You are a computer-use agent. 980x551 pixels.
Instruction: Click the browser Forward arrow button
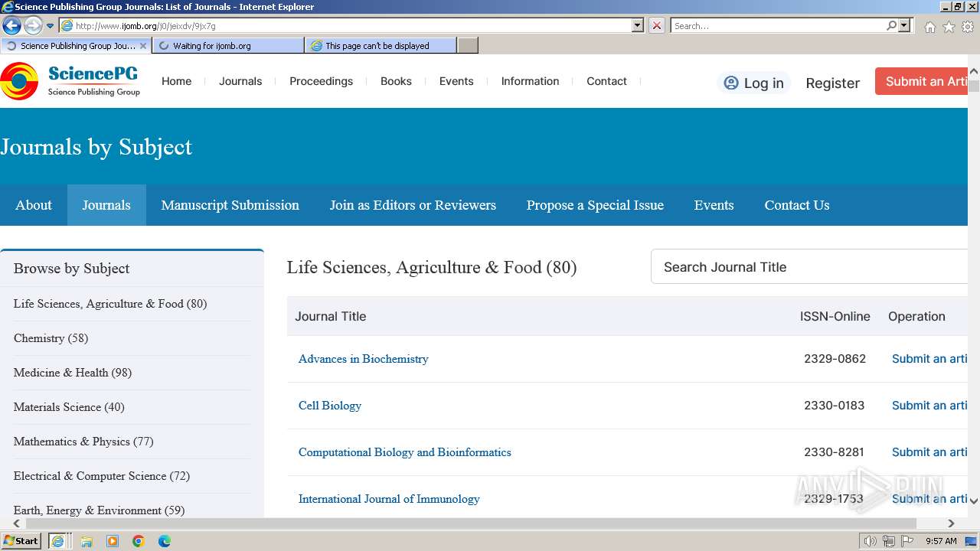point(33,26)
